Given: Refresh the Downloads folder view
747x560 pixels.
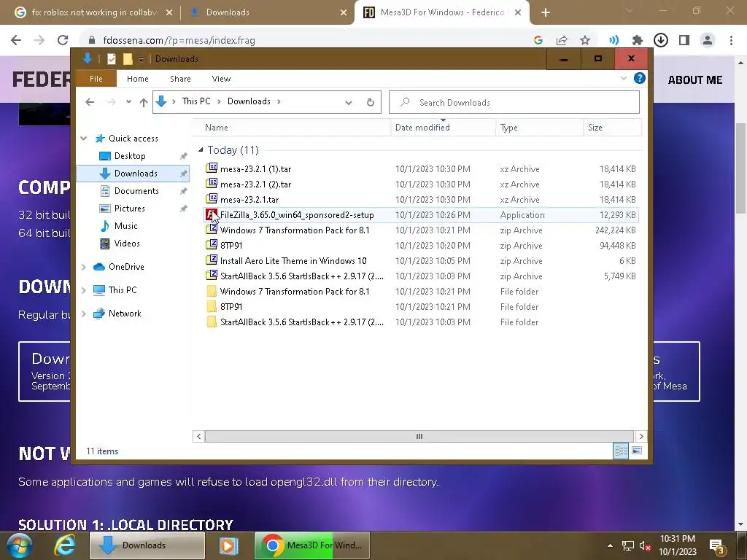Looking at the screenshot, I should click(370, 102).
